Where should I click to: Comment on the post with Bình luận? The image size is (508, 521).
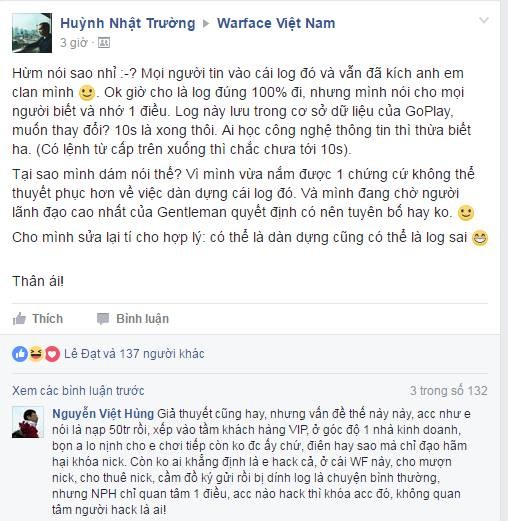click(133, 319)
